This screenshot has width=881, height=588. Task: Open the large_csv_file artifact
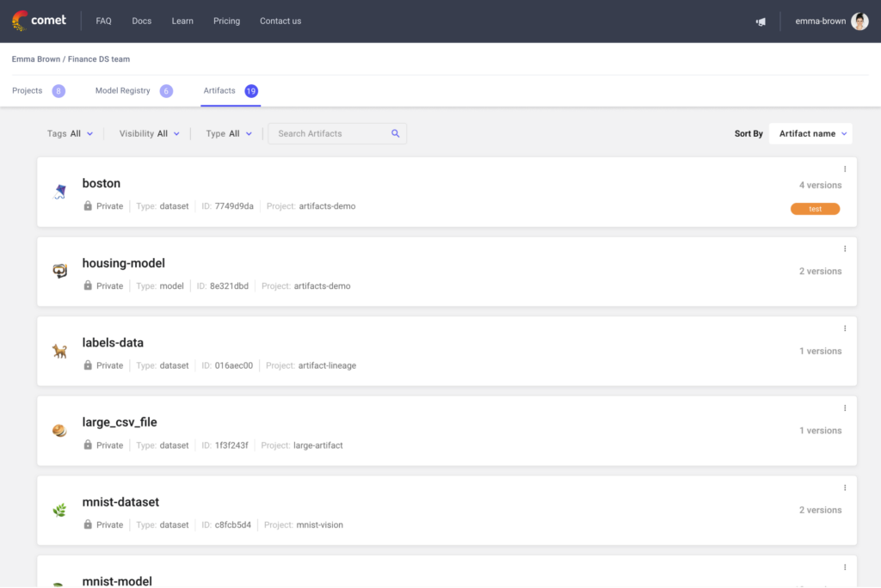click(120, 422)
